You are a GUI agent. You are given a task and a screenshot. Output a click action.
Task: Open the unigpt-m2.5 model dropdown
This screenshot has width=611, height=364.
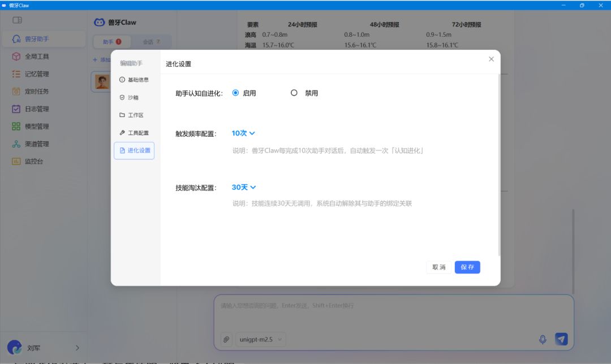coord(261,340)
